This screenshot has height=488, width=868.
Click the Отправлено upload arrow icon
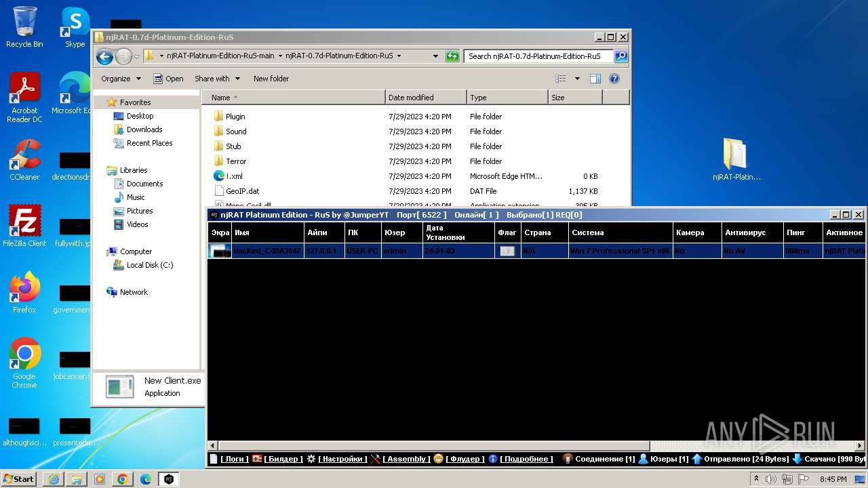tap(697, 459)
